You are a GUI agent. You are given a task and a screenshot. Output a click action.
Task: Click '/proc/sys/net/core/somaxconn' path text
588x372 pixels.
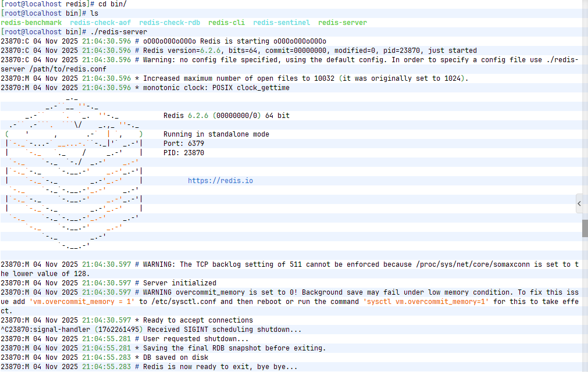(x=473, y=264)
